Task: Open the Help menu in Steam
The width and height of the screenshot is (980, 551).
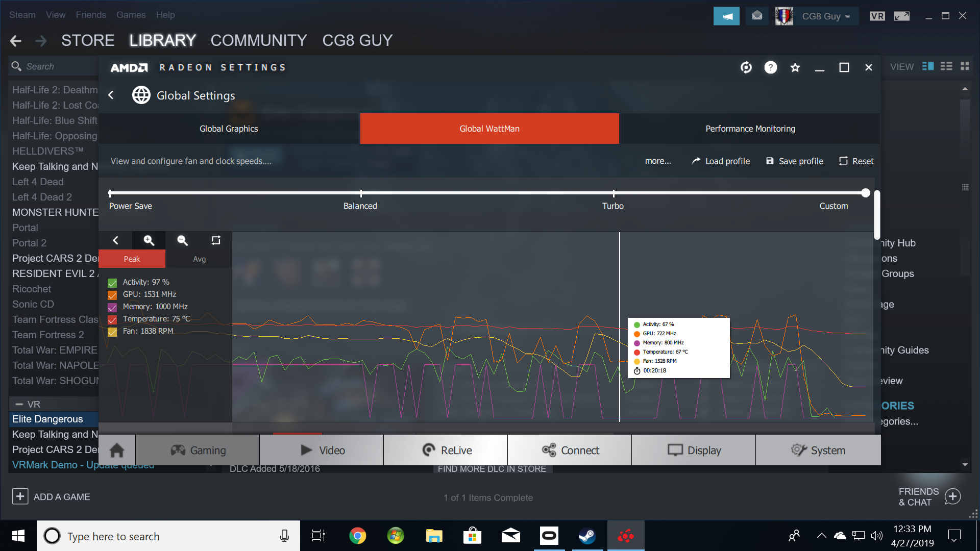Action: point(165,15)
